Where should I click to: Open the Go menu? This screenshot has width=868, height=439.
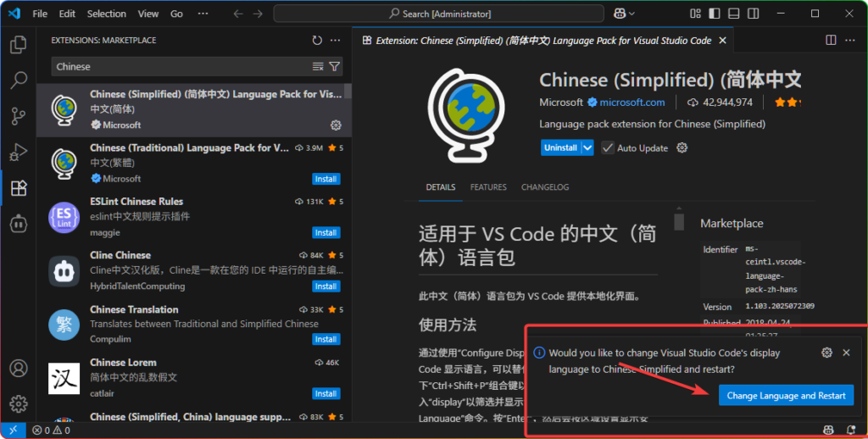pyautogui.click(x=176, y=14)
